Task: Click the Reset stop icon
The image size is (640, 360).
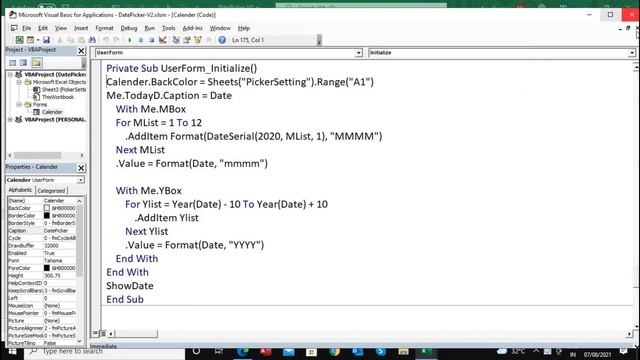Action: point(151,40)
